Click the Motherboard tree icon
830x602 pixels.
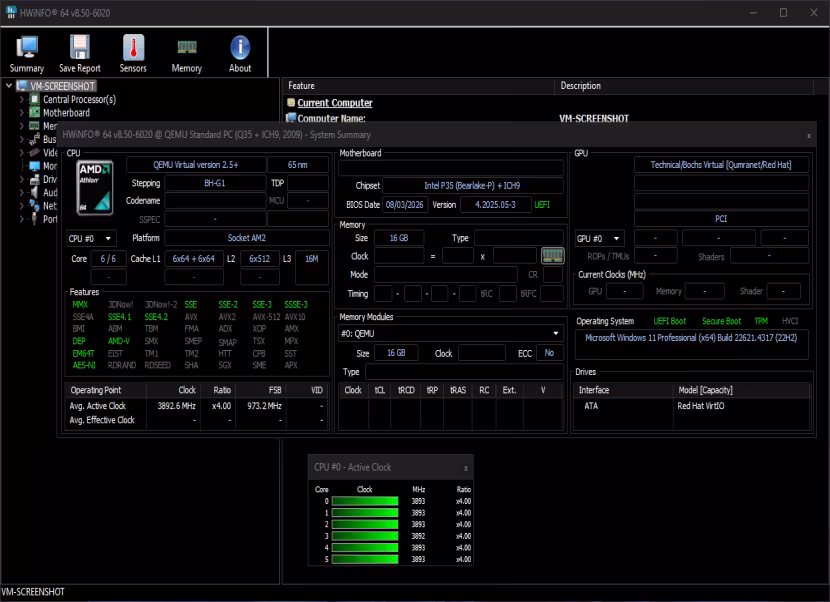[x=34, y=112]
